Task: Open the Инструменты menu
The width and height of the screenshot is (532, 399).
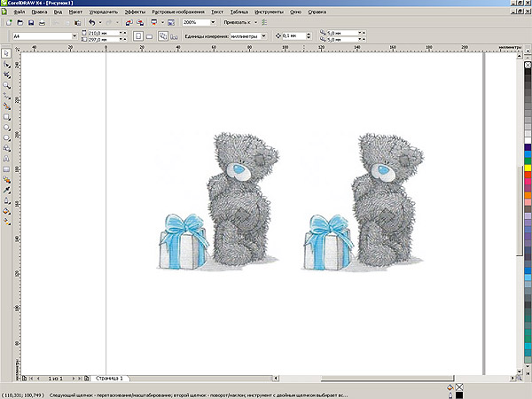Action: [x=269, y=12]
